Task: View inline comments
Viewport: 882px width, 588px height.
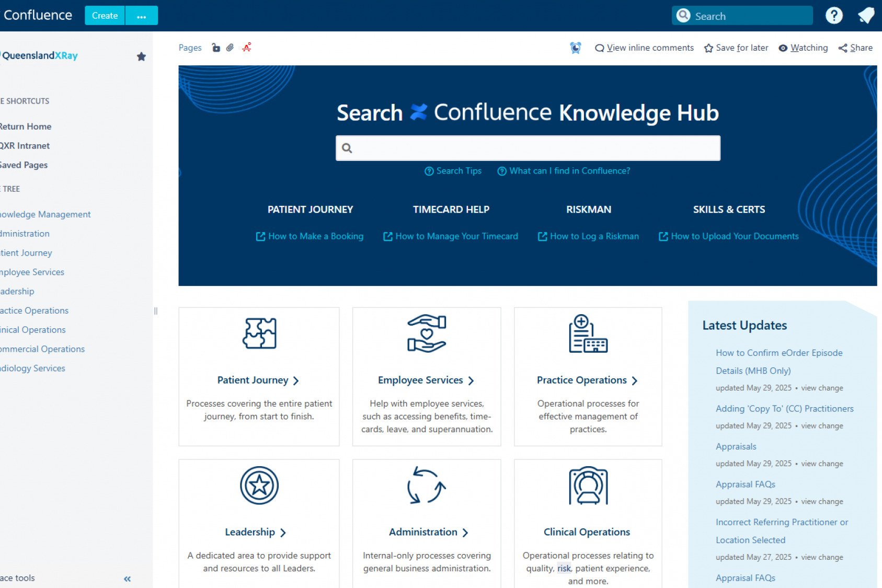Action: click(x=645, y=48)
